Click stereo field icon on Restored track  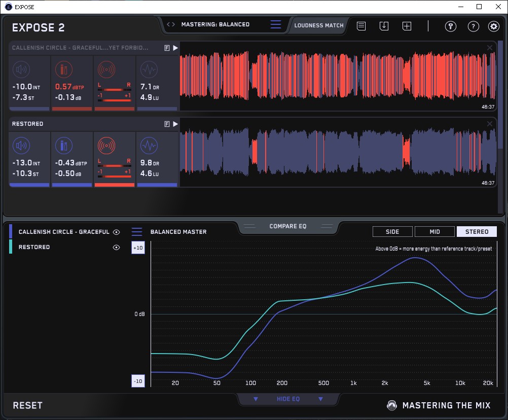(x=106, y=146)
